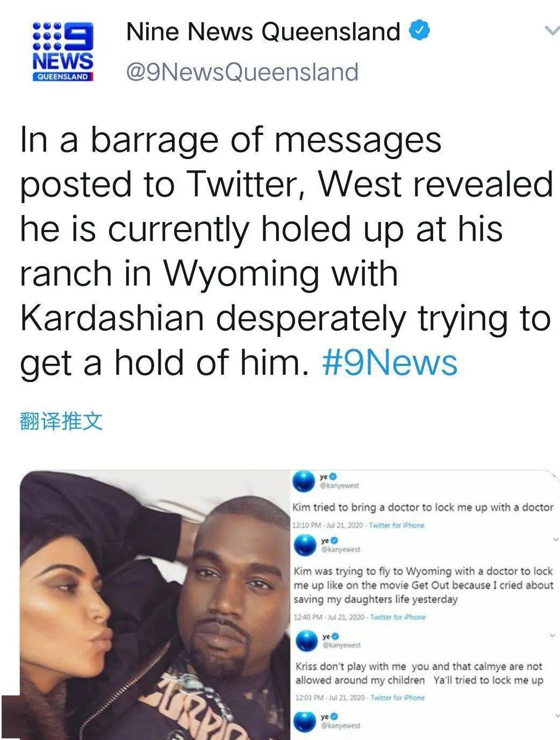Click the 12:03 PM Jul 21, 2020 timestamp
The width and height of the screenshot is (560, 740).
(331, 698)
